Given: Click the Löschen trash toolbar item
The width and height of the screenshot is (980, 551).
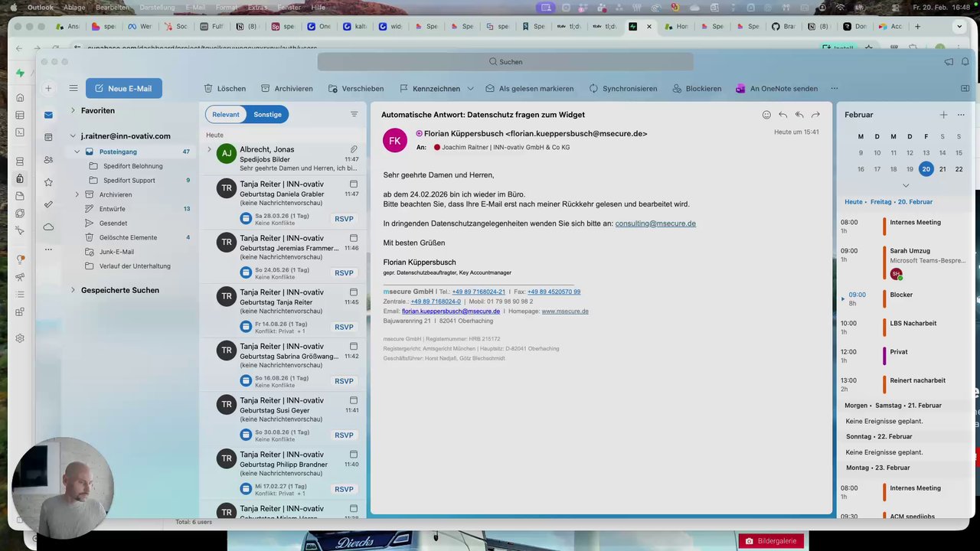Looking at the screenshot, I should coord(224,88).
